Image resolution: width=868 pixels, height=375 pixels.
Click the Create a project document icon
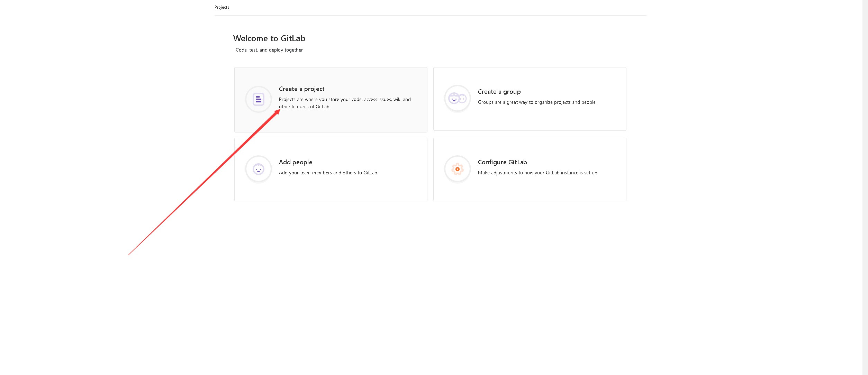(x=258, y=99)
